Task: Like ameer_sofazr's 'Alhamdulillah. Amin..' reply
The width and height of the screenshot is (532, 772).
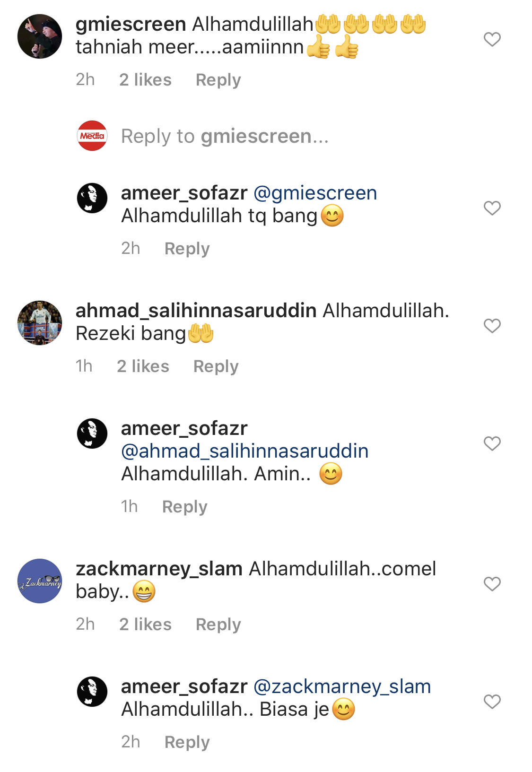Action: point(492,443)
